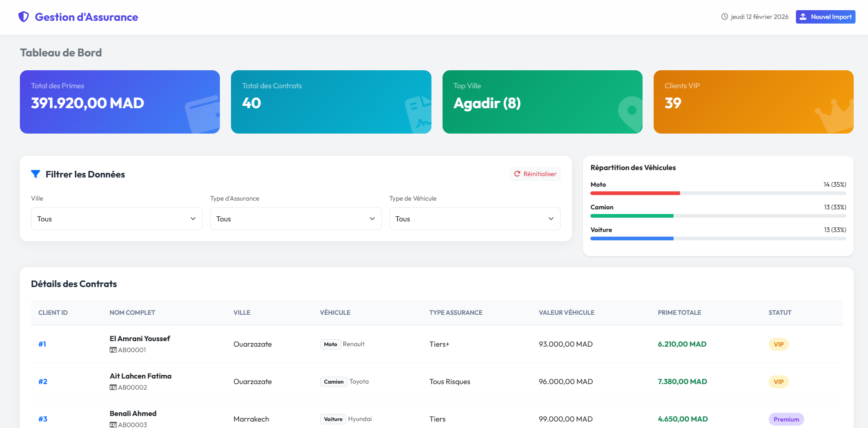Image resolution: width=868 pixels, height=428 pixels.
Task: Click the NOM COMPLET column header
Action: click(x=132, y=313)
